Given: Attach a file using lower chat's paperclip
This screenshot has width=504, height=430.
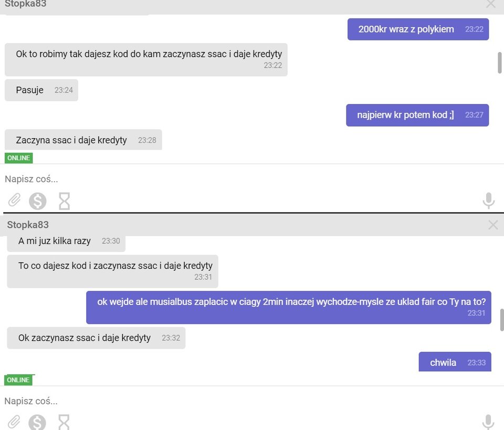Looking at the screenshot, I should click(x=14, y=422).
